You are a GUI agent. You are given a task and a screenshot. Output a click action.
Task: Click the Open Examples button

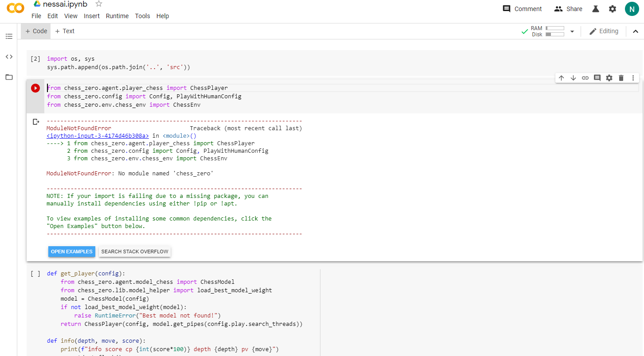tap(72, 252)
